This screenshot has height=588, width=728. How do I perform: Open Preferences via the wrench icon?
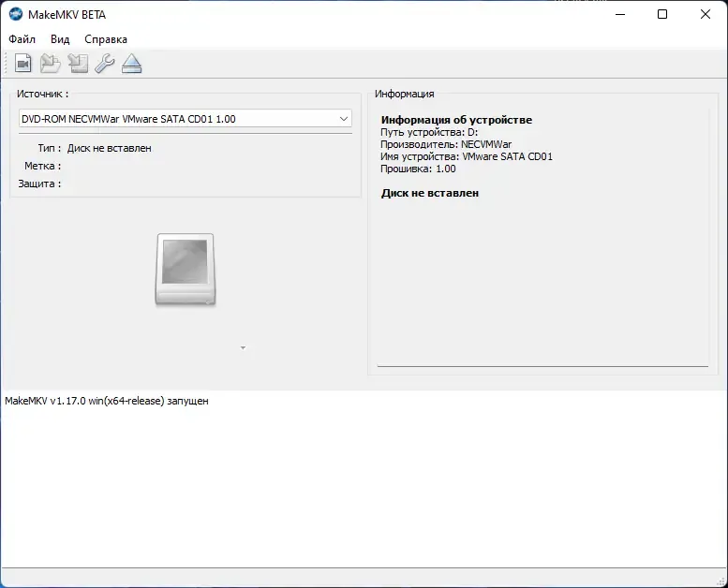[x=105, y=63]
